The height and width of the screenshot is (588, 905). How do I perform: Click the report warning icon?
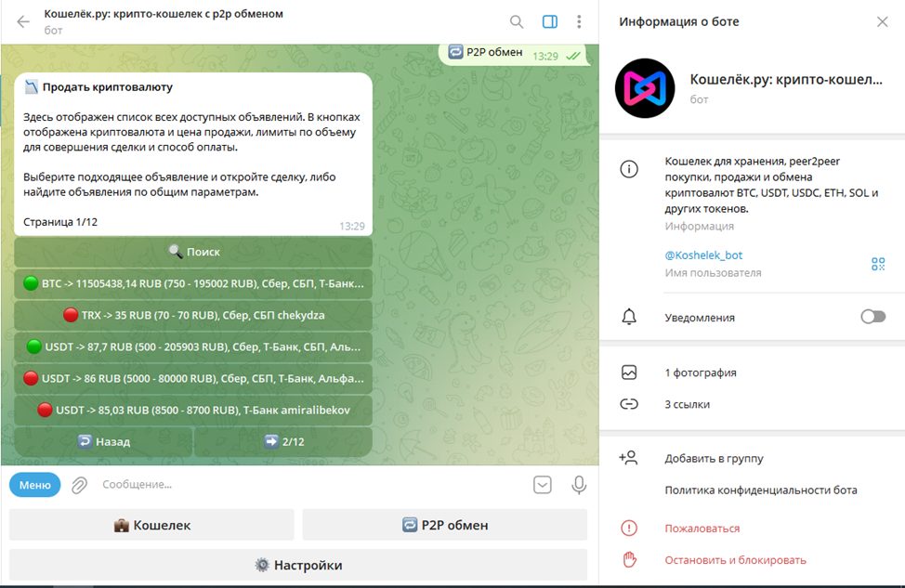coord(628,528)
